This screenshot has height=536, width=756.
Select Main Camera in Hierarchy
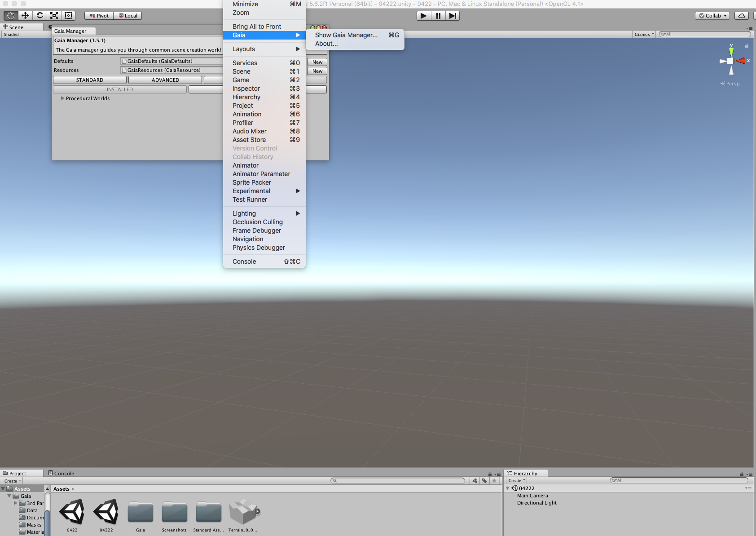pos(532,496)
